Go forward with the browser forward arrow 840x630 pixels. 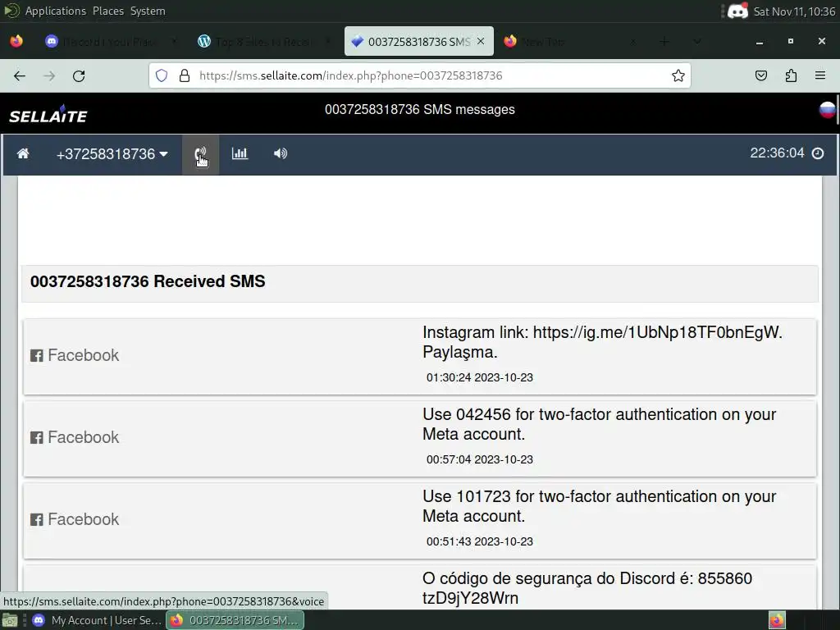pos(49,76)
